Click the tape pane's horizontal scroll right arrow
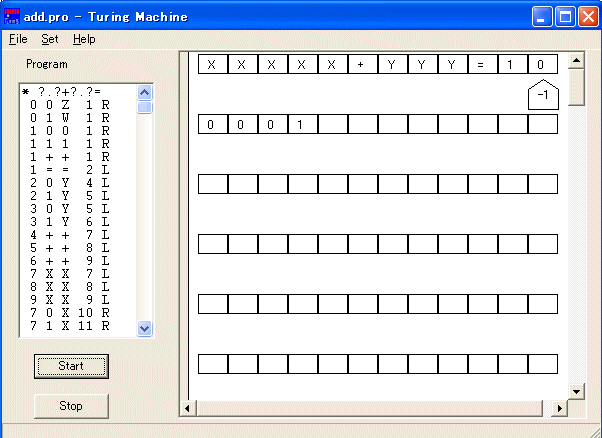Image resolution: width=602 pixels, height=438 pixels. 559,408
